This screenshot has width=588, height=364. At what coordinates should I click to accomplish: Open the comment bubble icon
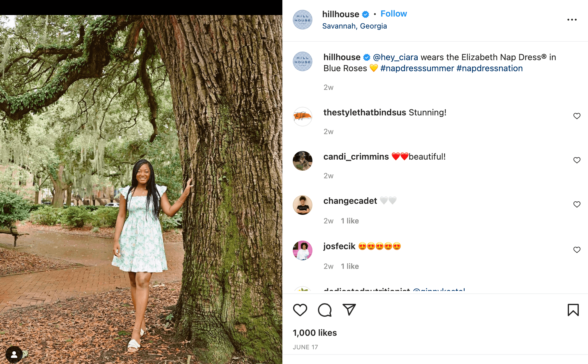[325, 310]
